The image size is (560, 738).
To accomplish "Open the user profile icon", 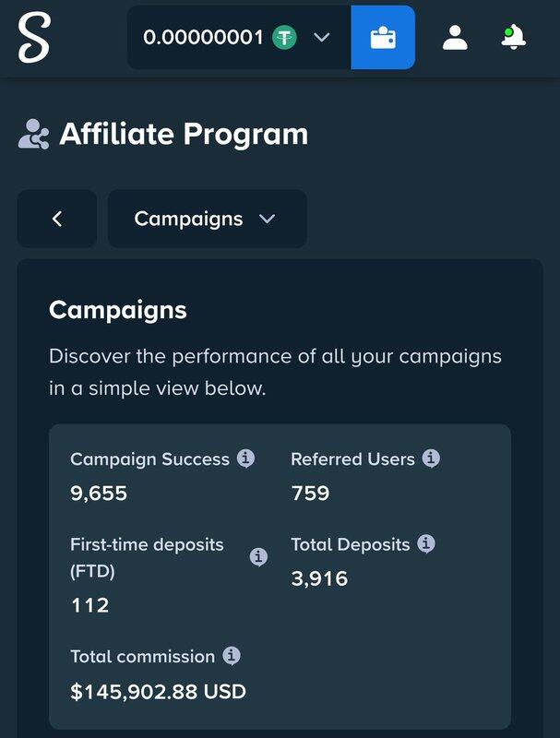I will tap(455, 38).
